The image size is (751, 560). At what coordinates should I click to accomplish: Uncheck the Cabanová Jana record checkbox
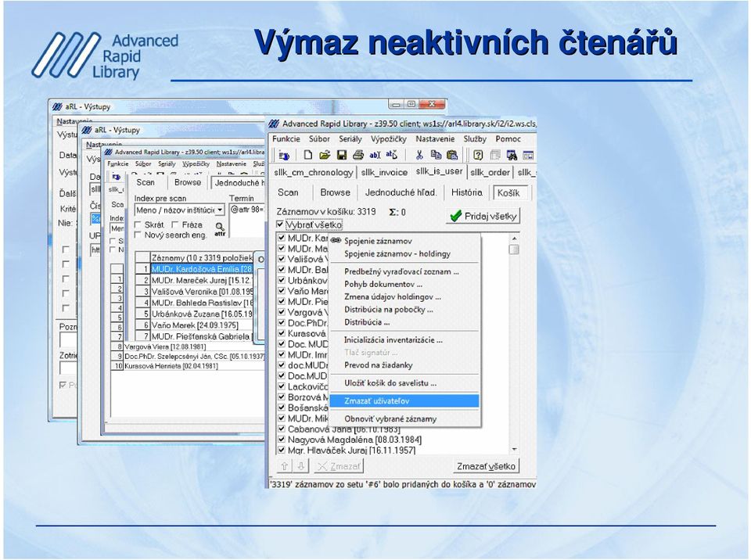tap(282, 429)
